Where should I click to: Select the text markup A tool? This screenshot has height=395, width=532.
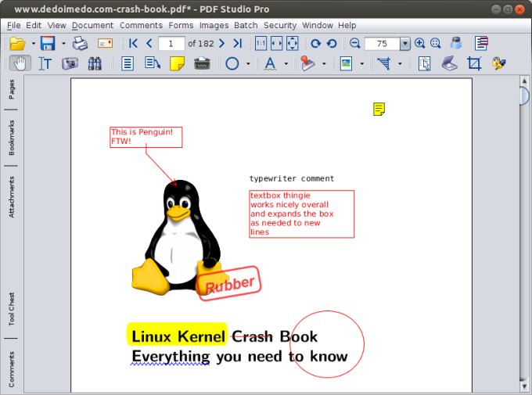[x=270, y=63]
